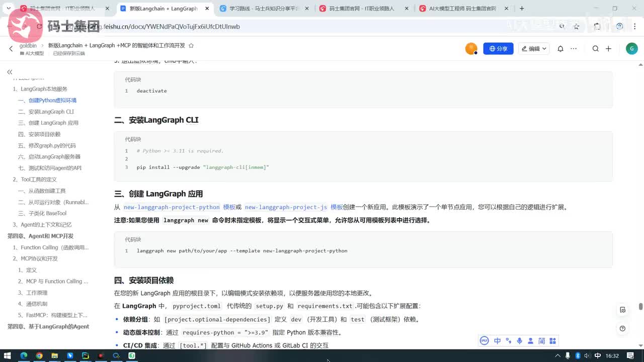The width and height of the screenshot is (644, 362).
Task: Open the browser tab search dropdown arrow
Action: click(x=9, y=9)
